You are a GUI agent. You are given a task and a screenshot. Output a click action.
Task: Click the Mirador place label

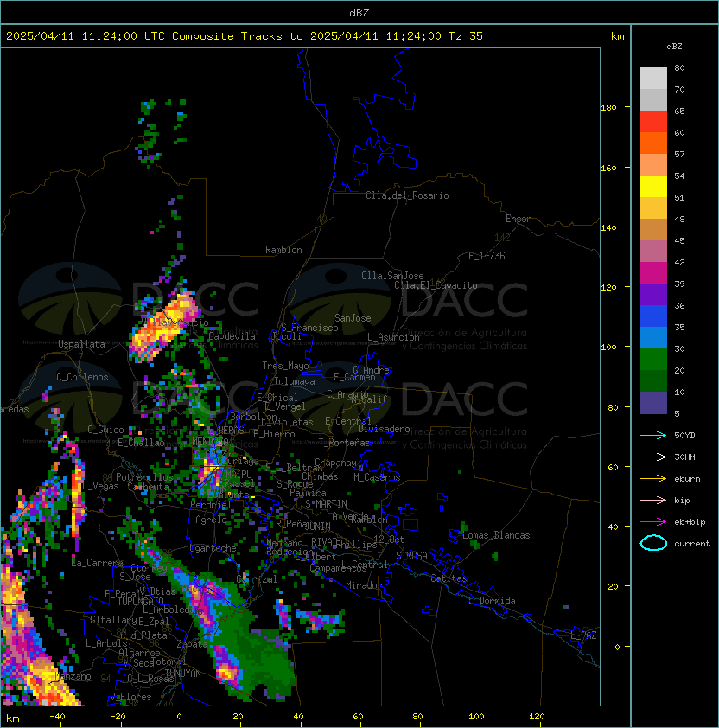point(364,585)
